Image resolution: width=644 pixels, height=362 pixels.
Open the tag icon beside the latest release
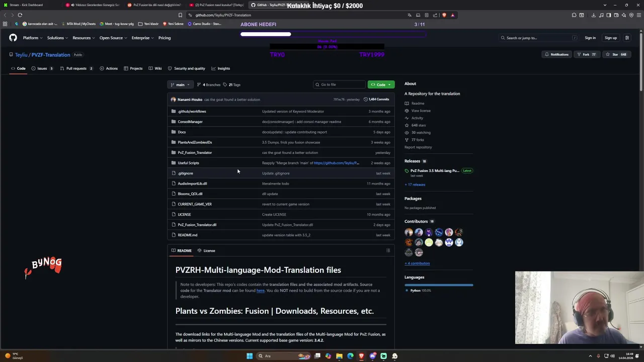(x=407, y=171)
